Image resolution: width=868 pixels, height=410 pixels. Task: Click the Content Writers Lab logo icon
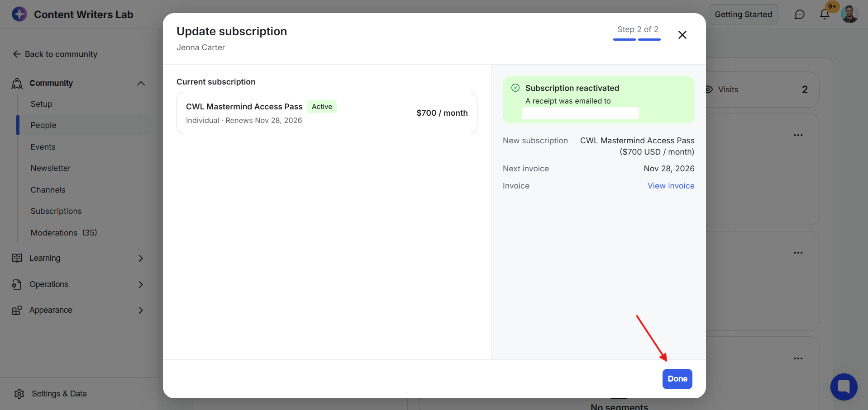tap(19, 14)
